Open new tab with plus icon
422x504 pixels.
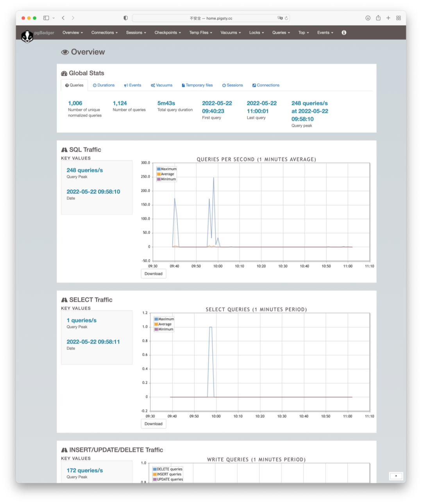388,18
